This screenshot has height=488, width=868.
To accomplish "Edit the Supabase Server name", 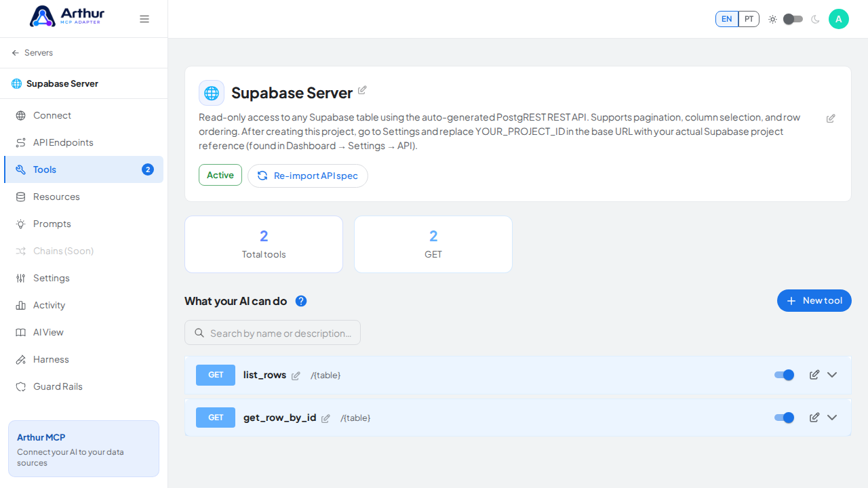I will (362, 90).
